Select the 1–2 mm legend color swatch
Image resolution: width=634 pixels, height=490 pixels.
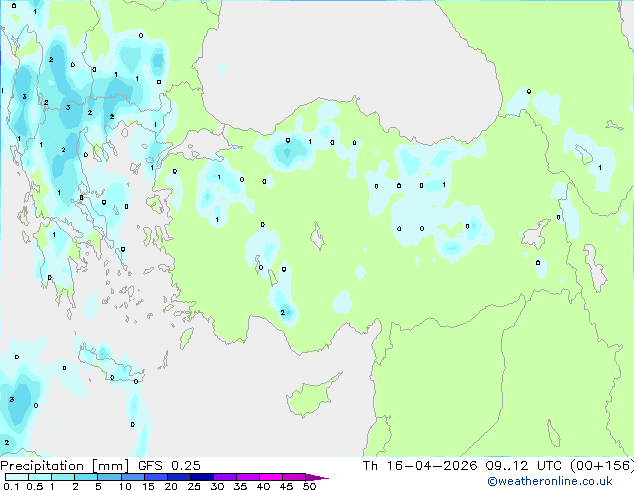point(63,477)
